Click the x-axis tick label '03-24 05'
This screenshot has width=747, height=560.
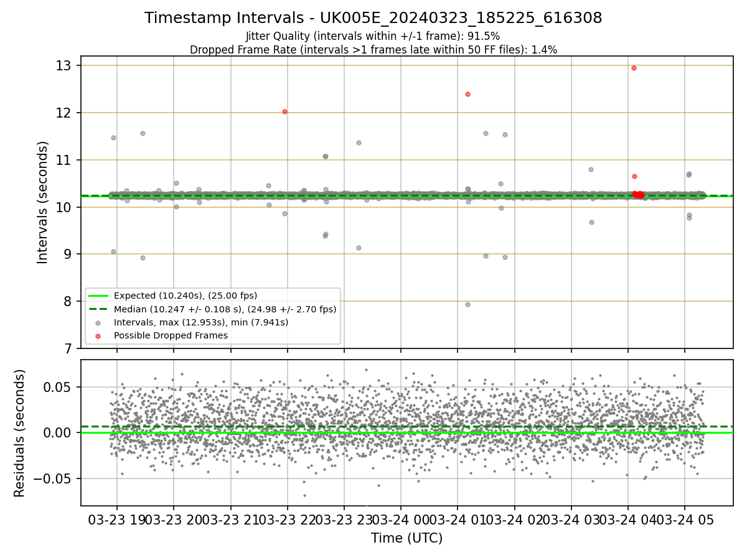(x=685, y=519)
